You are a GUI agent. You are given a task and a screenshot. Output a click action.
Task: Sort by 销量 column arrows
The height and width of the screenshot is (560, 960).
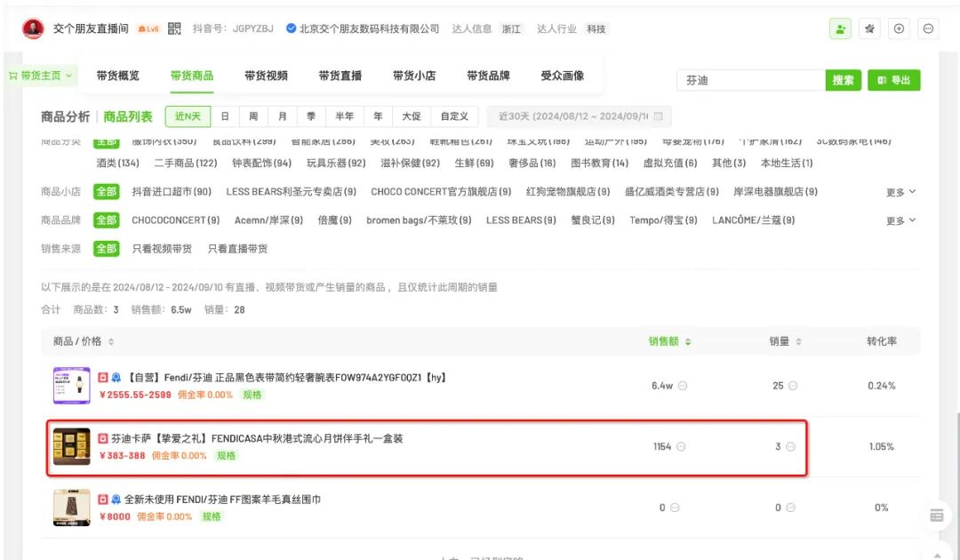[x=798, y=341]
